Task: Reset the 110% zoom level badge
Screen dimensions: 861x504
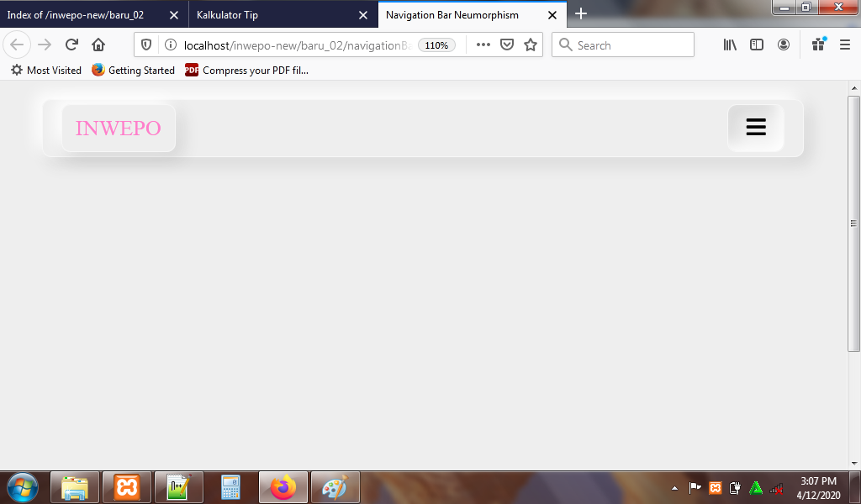Action: [x=436, y=45]
